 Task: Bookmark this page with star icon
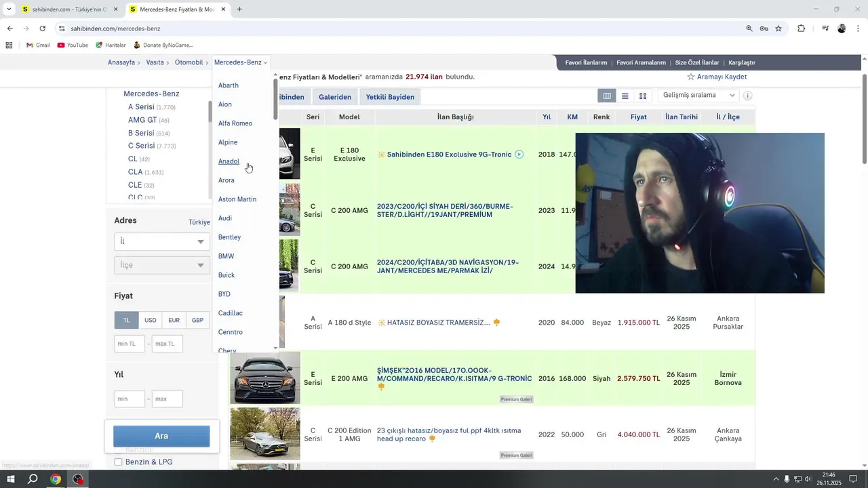778,28
